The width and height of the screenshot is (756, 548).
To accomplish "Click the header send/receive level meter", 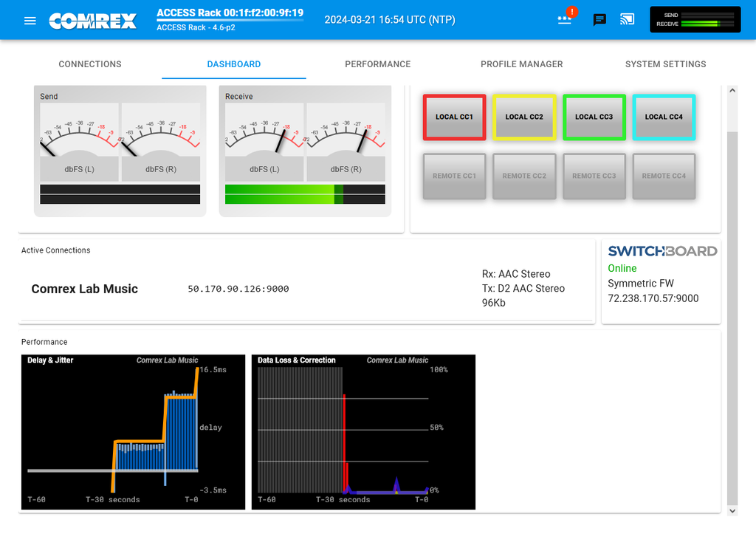I will [695, 19].
